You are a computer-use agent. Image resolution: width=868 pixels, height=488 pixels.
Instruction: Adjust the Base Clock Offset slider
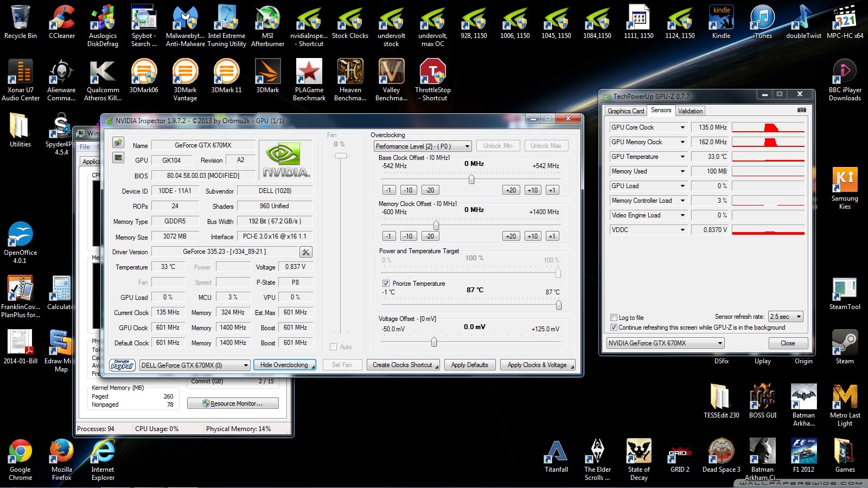tap(471, 179)
